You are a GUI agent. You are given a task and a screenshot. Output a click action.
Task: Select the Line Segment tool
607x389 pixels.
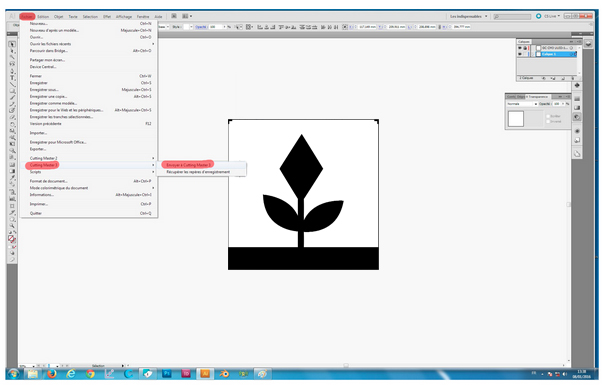[12, 84]
